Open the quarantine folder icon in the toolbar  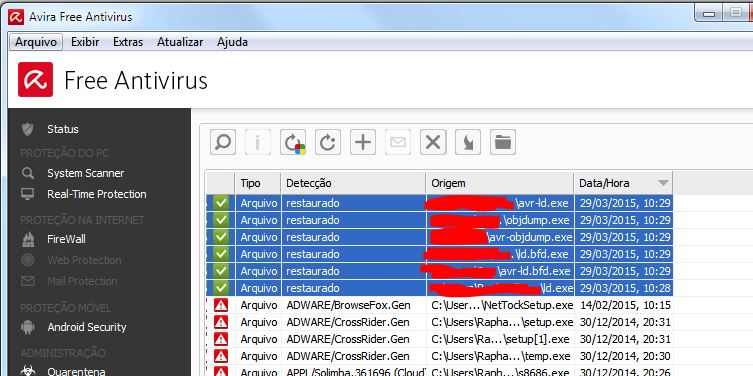[503, 142]
